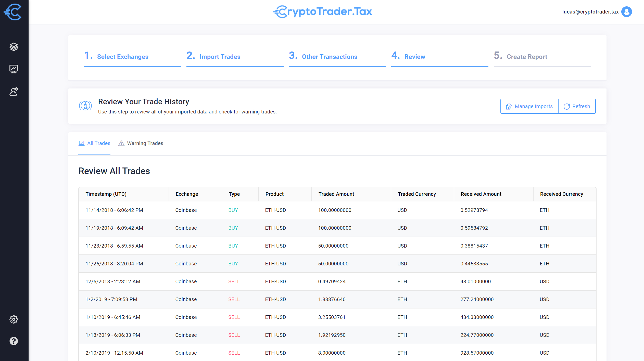Click the Refresh button
This screenshot has width=644, height=361.
click(577, 106)
